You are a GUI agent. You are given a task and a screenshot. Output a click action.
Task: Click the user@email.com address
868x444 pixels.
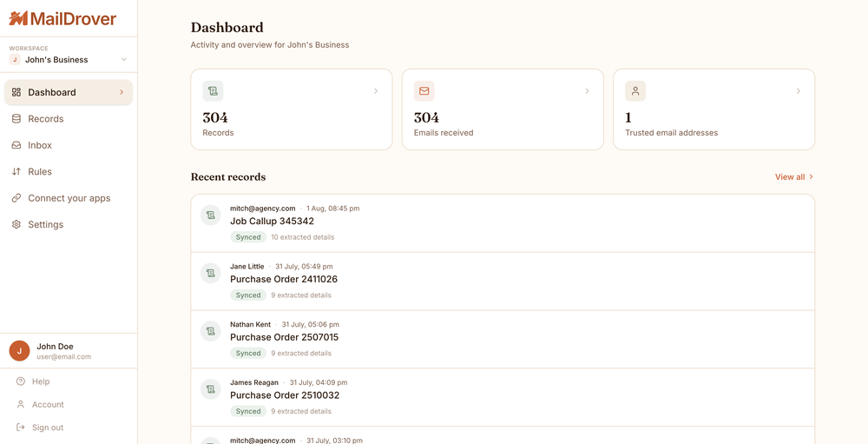[63, 357]
